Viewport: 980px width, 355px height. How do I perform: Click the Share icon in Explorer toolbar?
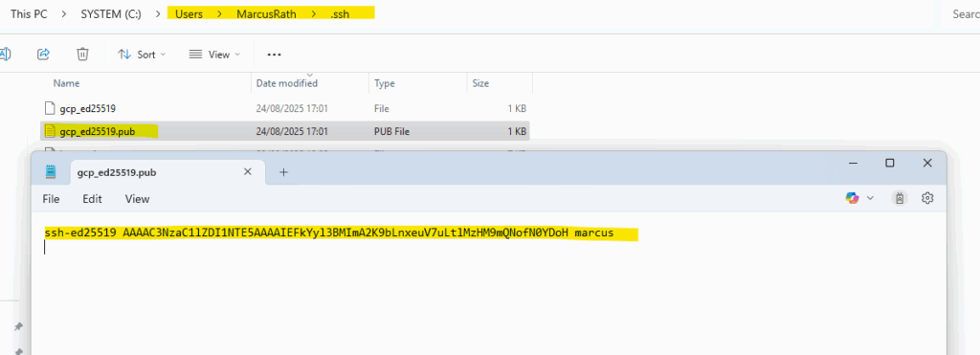click(x=44, y=55)
